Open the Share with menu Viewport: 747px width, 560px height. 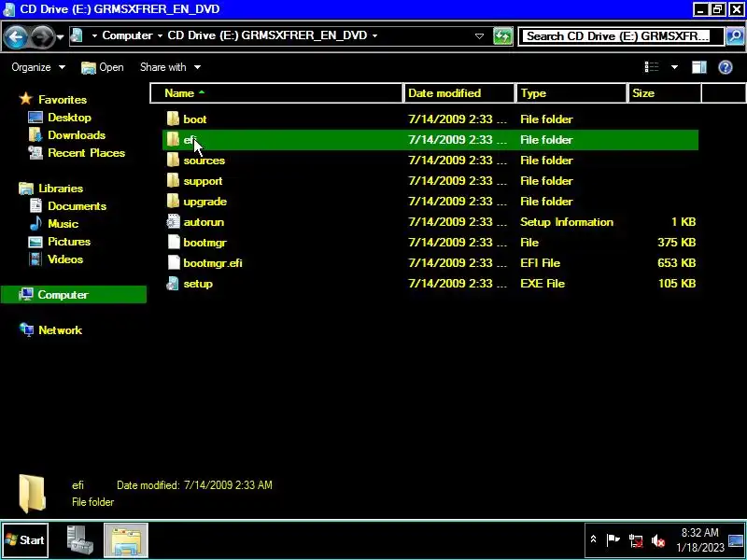click(x=170, y=67)
